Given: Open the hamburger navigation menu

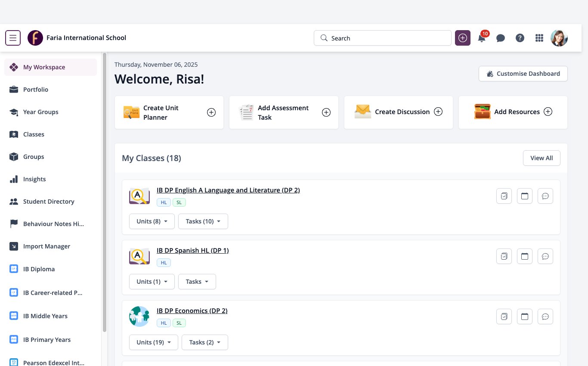Looking at the screenshot, I should pyautogui.click(x=13, y=38).
